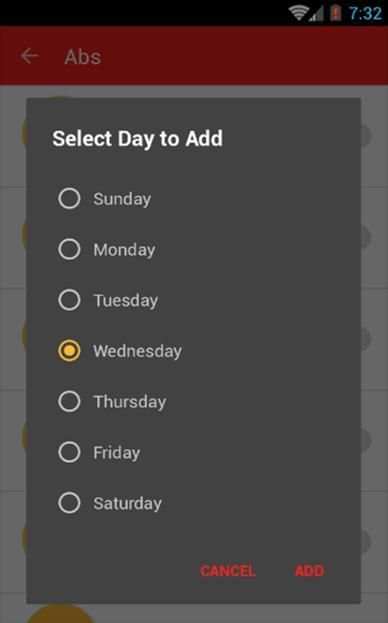388x623 pixels.
Task: Select the Monday radio button
Action: (69, 249)
